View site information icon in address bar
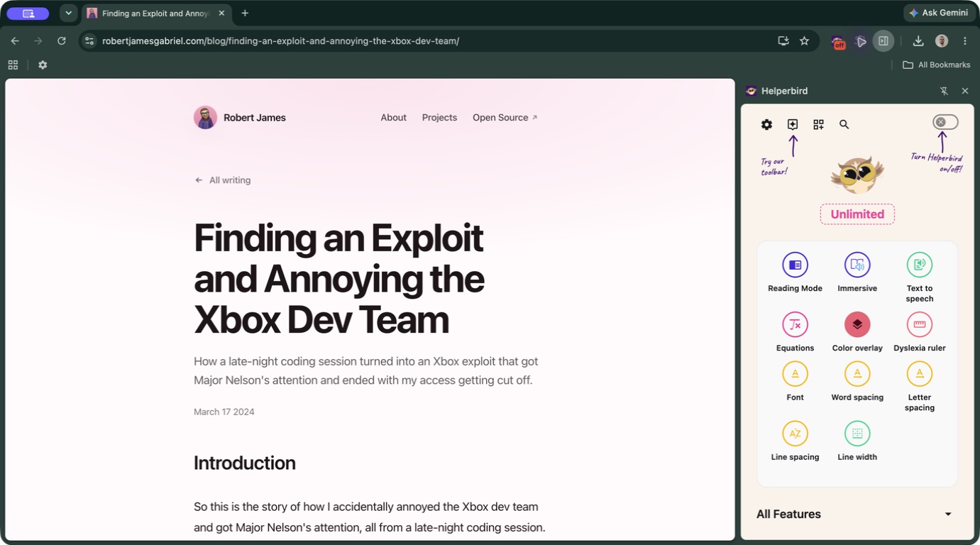Screen dimensions: 980x545 89,41
